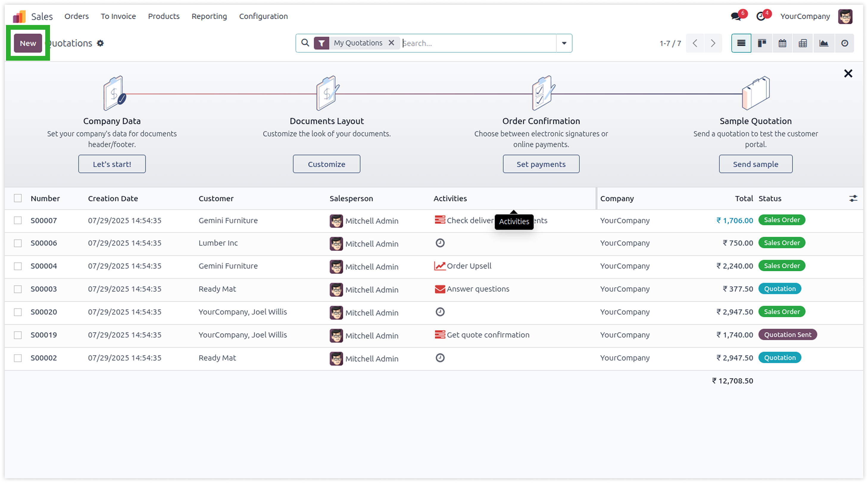Image resolution: width=868 pixels, height=483 pixels.
Task: Open optional columns settings icon
Action: [x=853, y=198]
